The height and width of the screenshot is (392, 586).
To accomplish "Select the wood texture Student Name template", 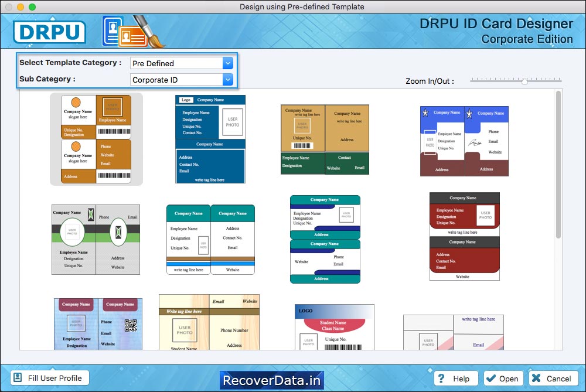I will (x=209, y=322).
